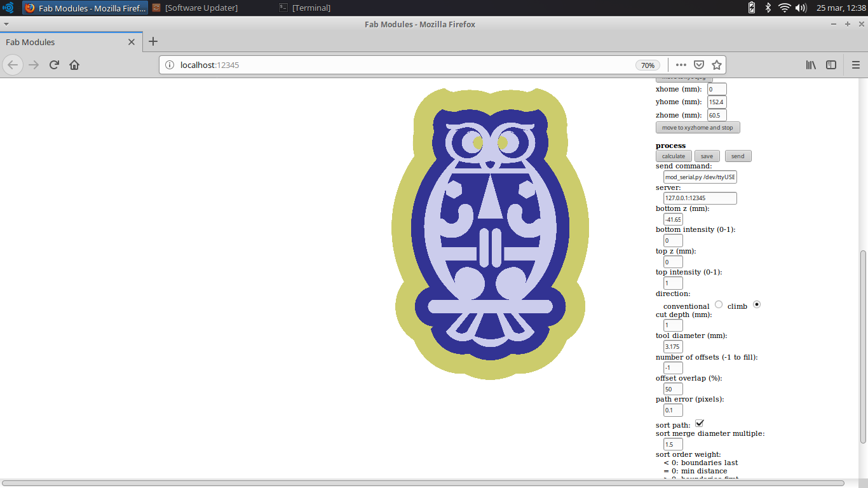868x488 pixels.
Task: Click the bold "process" heading text
Action: coord(671,146)
